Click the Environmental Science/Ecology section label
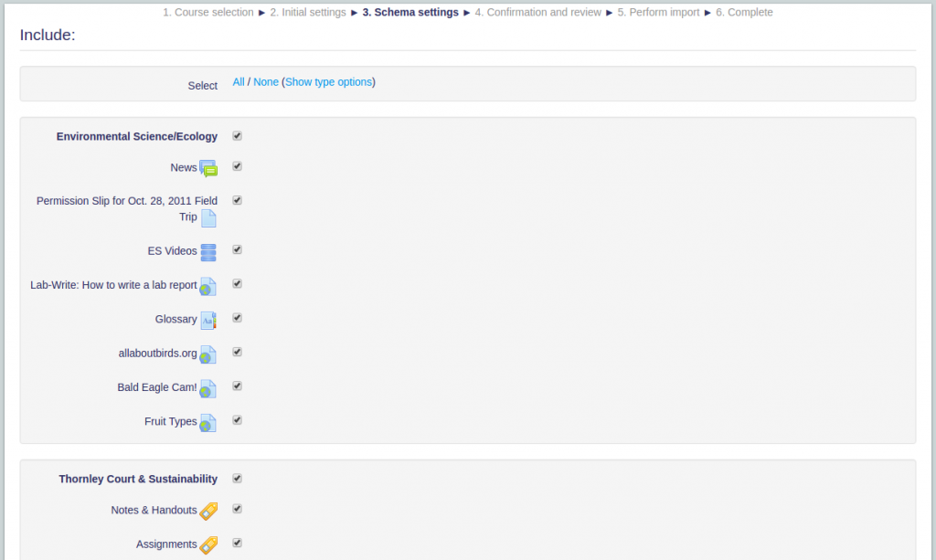Viewport: 936px width, 560px height. pos(137,136)
